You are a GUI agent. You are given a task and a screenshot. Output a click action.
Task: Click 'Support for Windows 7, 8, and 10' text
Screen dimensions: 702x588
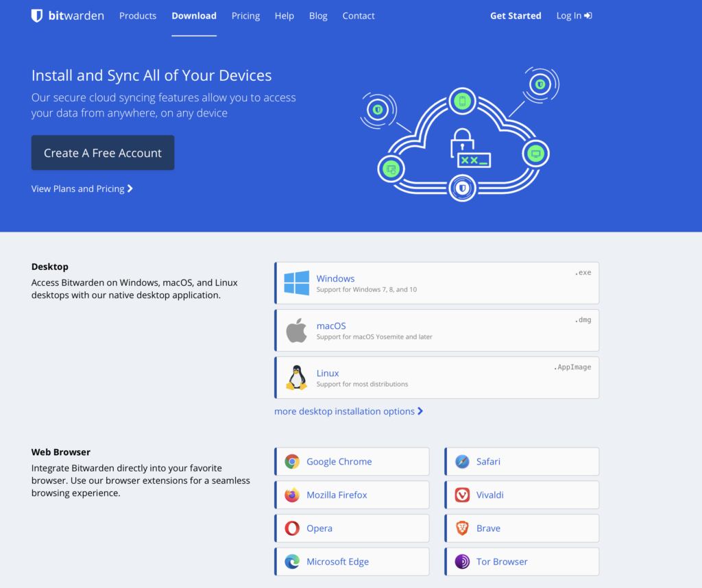pyautogui.click(x=367, y=289)
